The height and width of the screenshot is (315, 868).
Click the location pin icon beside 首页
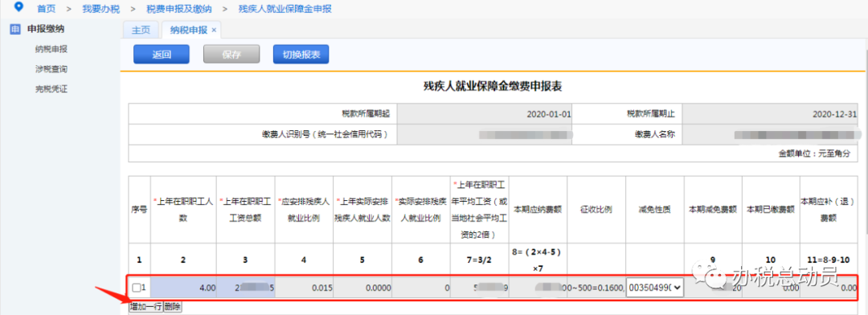(18, 7)
